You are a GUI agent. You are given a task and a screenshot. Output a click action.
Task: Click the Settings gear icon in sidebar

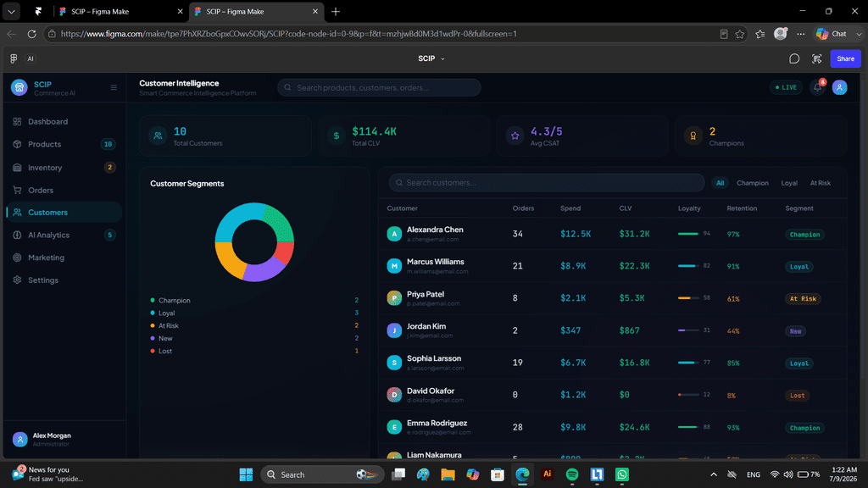(x=17, y=280)
